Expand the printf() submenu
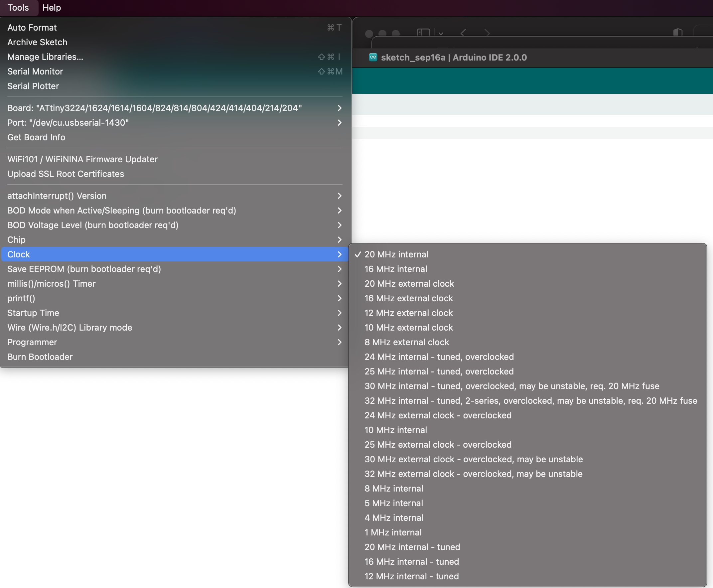 (x=175, y=298)
